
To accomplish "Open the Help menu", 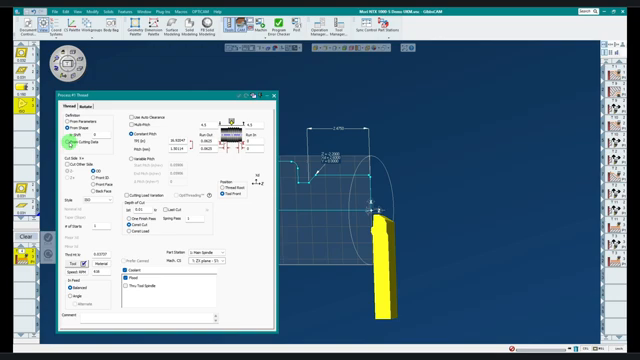I will [x=218, y=12].
